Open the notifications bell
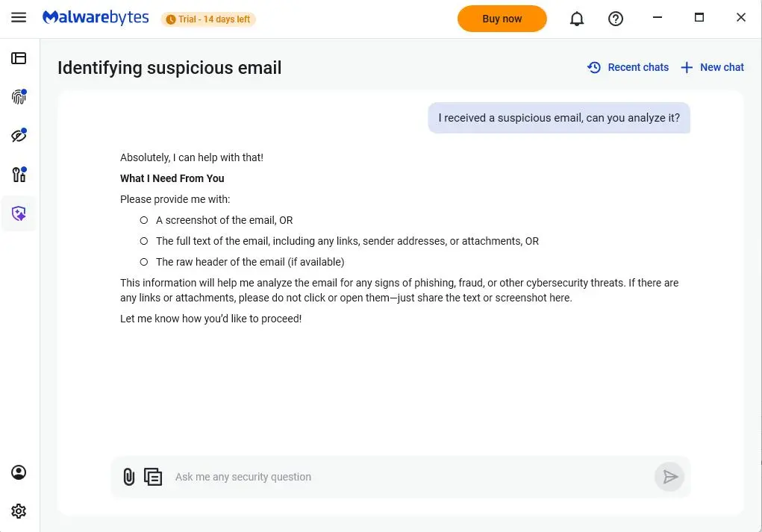Viewport: 762px width, 532px height. pos(577,19)
